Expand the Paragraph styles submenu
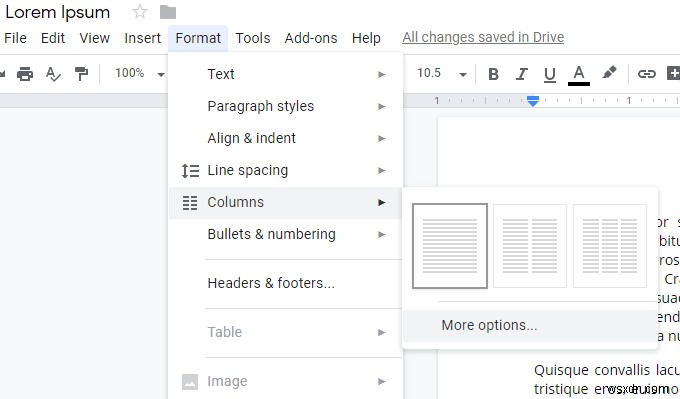The height and width of the screenshot is (399, 680). click(x=285, y=106)
